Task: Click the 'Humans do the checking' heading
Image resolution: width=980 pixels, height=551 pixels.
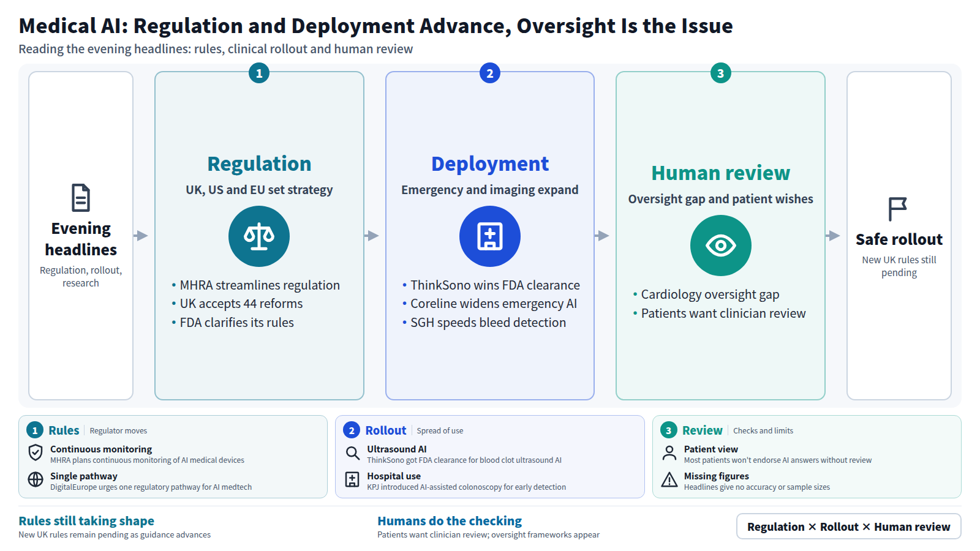Action: (450, 521)
